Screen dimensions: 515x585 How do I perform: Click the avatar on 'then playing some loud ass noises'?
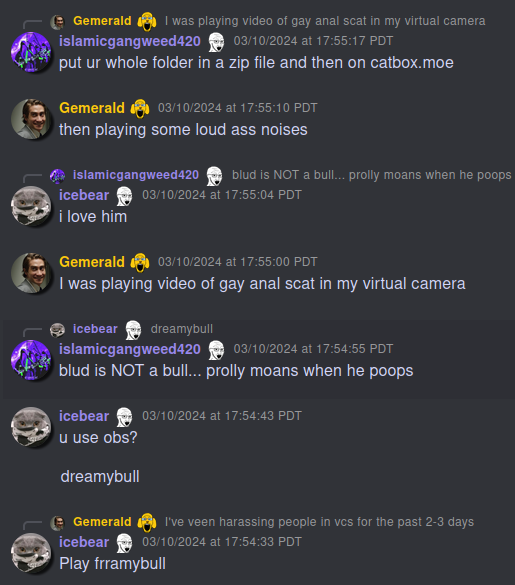pyautogui.click(x=31, y=119)
